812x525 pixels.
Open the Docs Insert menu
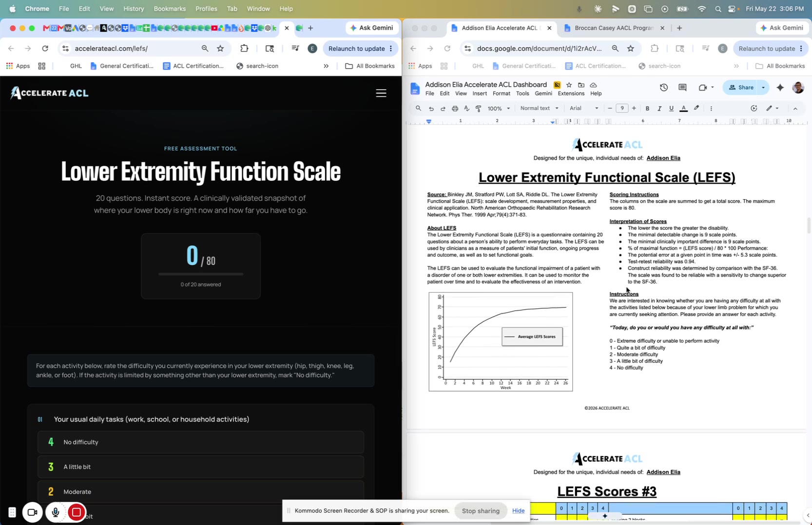(x=480, y=94)
